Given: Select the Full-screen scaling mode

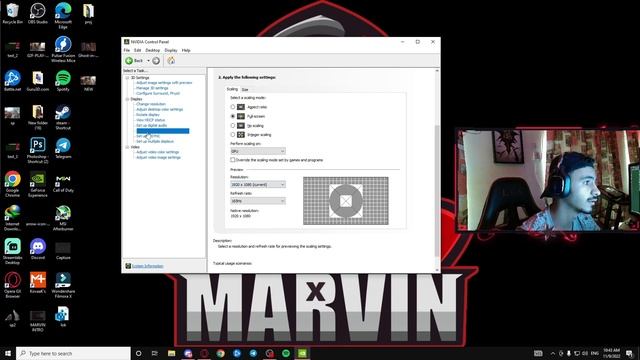Looking at the screenshot, I should 233,116.
